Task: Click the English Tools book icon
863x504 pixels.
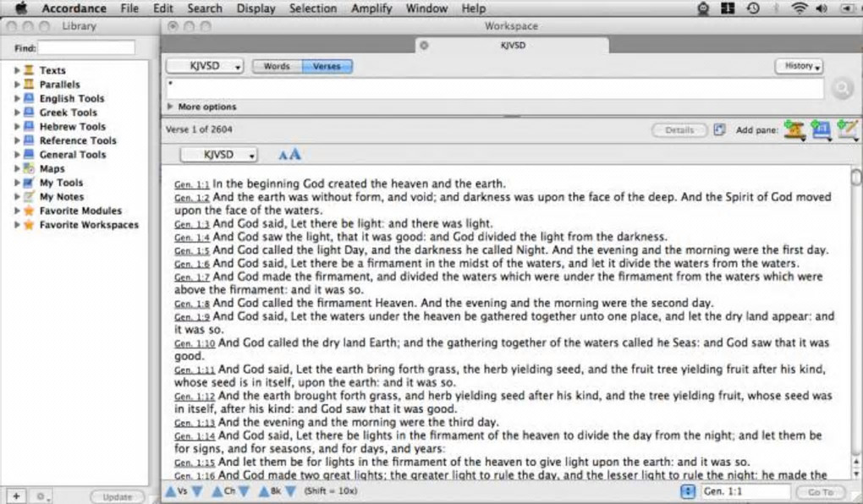Action: [29, 98]
